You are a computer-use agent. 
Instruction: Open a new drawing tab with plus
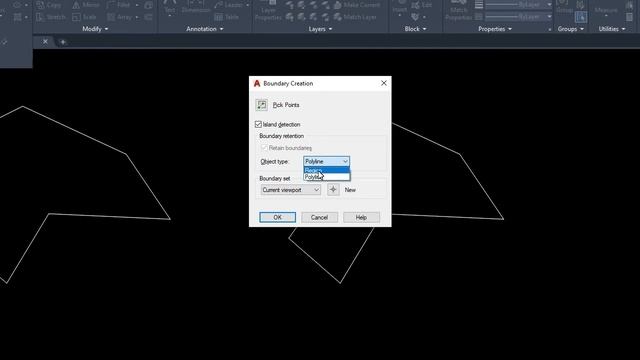(63, 42)
